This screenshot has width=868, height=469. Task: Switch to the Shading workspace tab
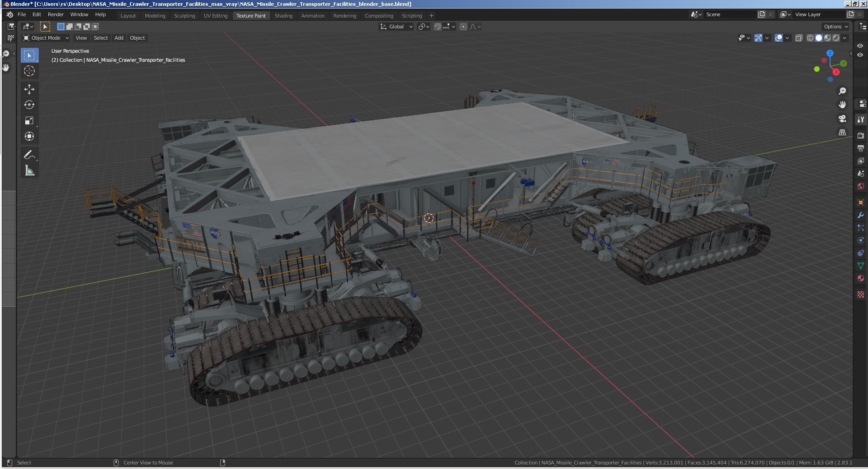(x=284, y=16)
